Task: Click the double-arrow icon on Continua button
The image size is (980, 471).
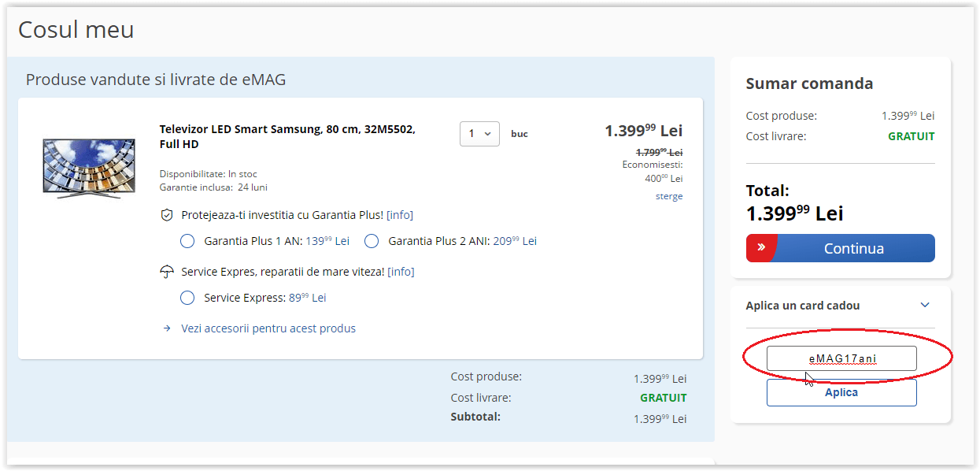Action: pyautogui.click(x=761, y=247)
